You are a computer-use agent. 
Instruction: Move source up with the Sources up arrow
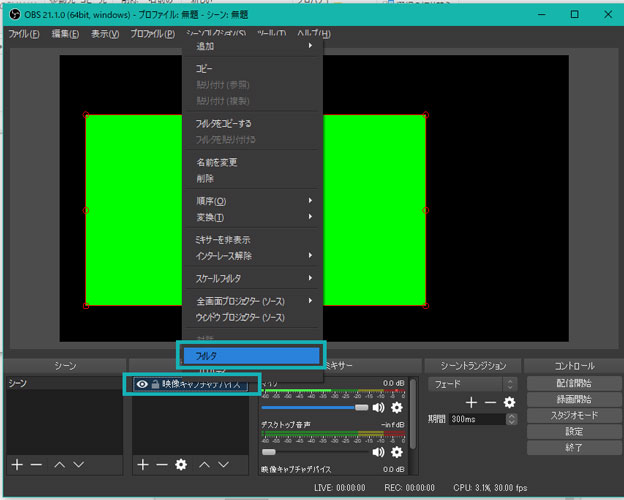point(204,464)
